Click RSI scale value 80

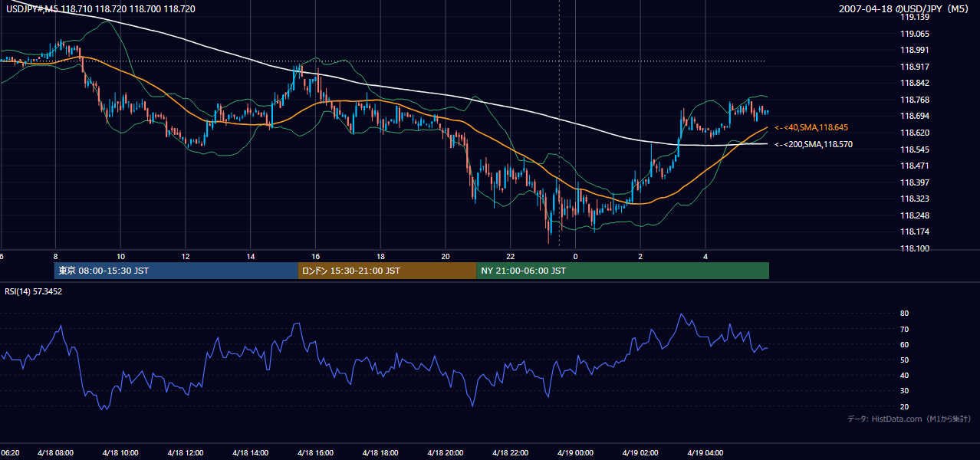(904, 314)
